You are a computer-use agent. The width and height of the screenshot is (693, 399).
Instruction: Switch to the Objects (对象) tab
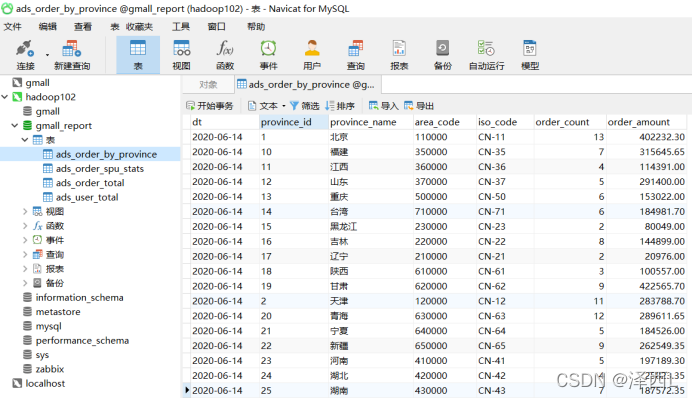(208, 84)
